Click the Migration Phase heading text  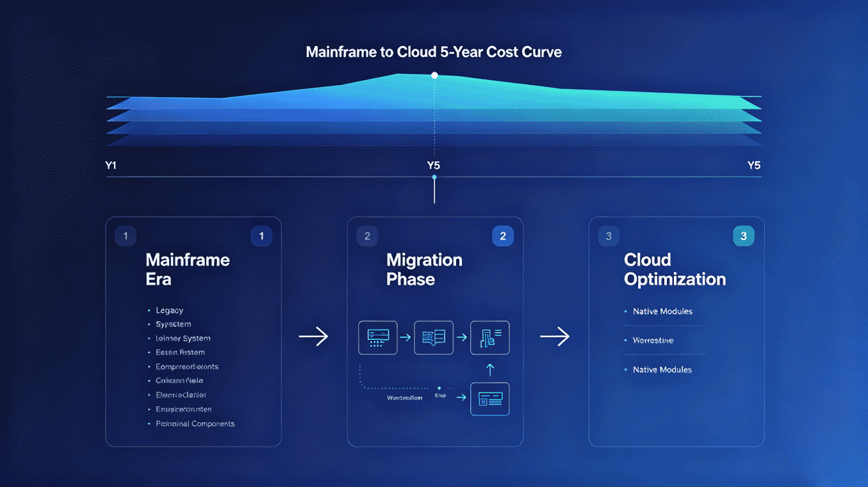click(424, 269)
